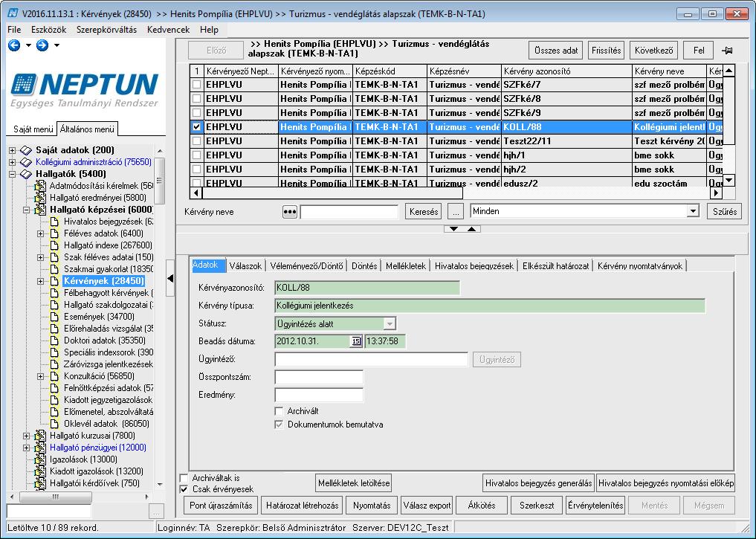Viewport: 756px width, 539px height.
Task: Click the Saját adatok book icon
Action: point(26,150)
